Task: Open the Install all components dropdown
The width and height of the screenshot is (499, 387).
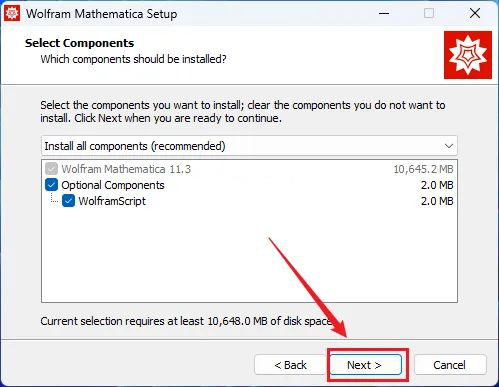Action: tap(249, 146)
